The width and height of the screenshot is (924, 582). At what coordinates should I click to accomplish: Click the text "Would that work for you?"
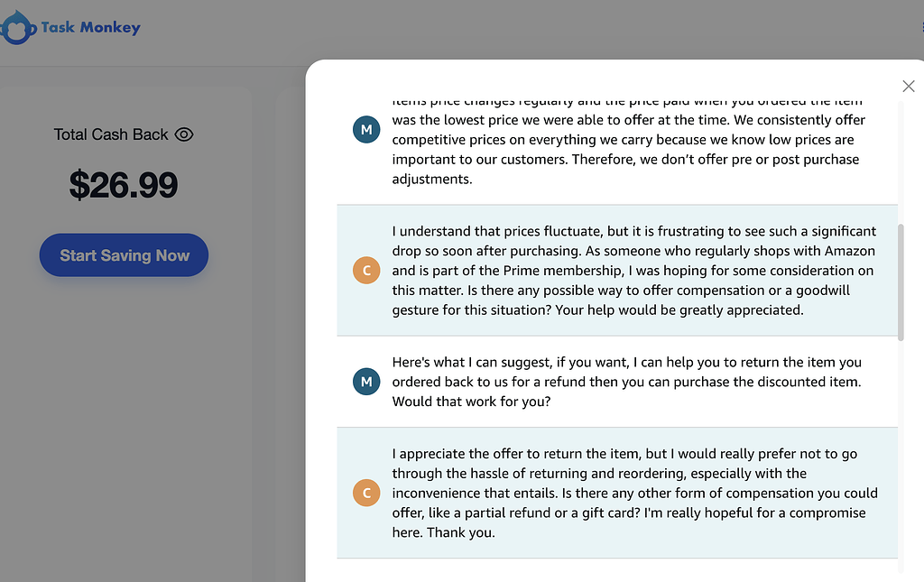pos(471,402)
